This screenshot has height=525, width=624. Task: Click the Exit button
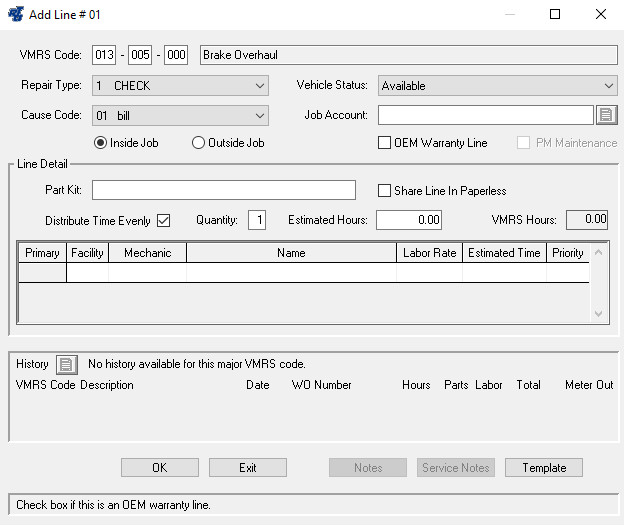248,468
